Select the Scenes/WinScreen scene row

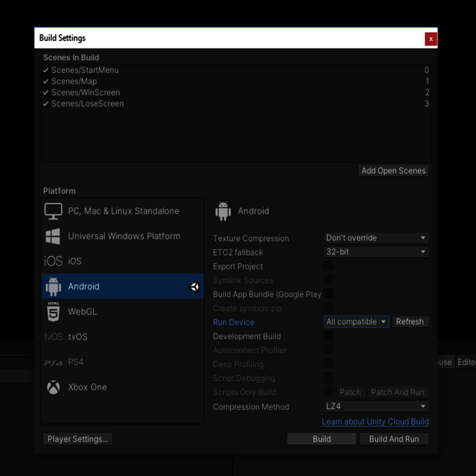[x=236, y=92]
